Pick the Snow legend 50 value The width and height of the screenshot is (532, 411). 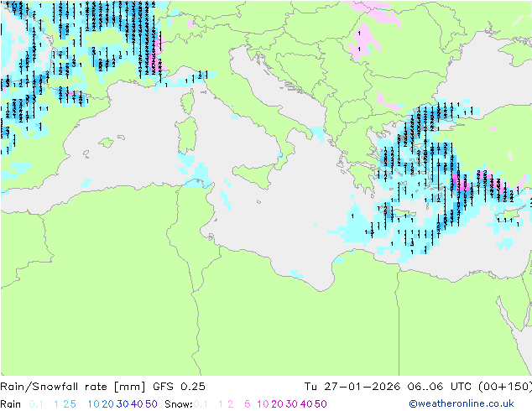(321, 404)
